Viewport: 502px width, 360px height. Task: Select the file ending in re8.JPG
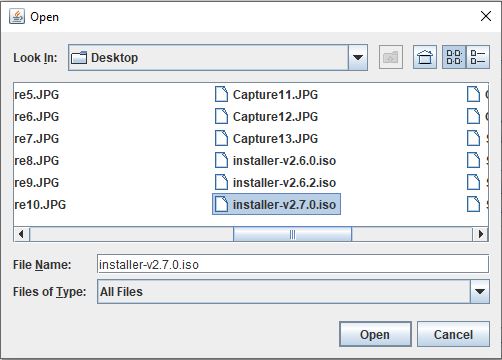pos(37,160)
